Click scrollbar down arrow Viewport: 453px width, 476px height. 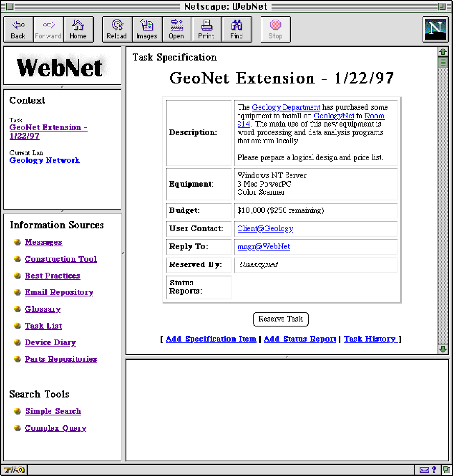[443, 349]
